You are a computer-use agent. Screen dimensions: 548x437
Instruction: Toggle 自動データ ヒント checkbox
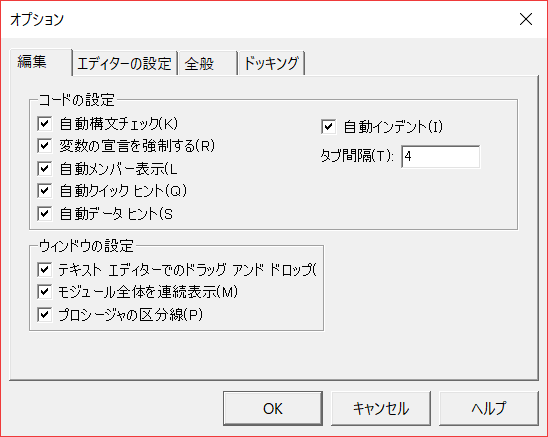click(44, 214)
